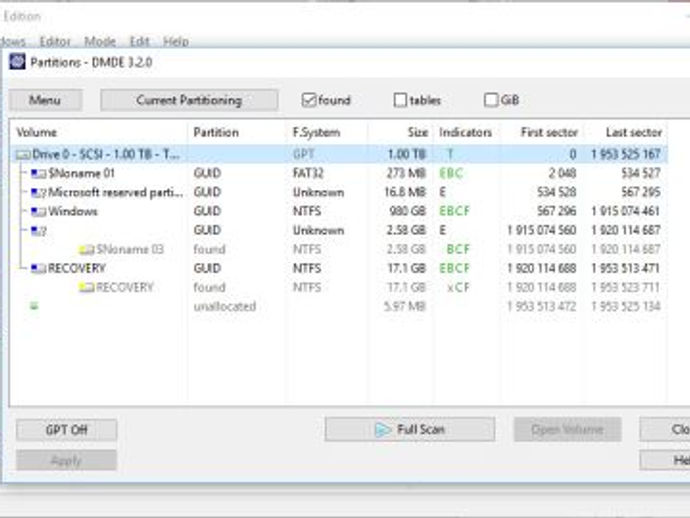
Task: Click the $Noname 03 found volume icon
Action: (86, 250)
